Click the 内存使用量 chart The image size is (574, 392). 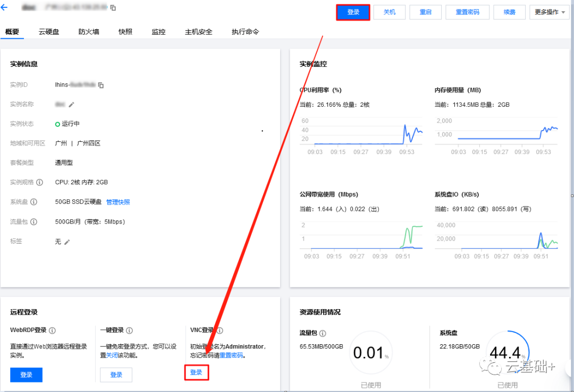[496, 135]
